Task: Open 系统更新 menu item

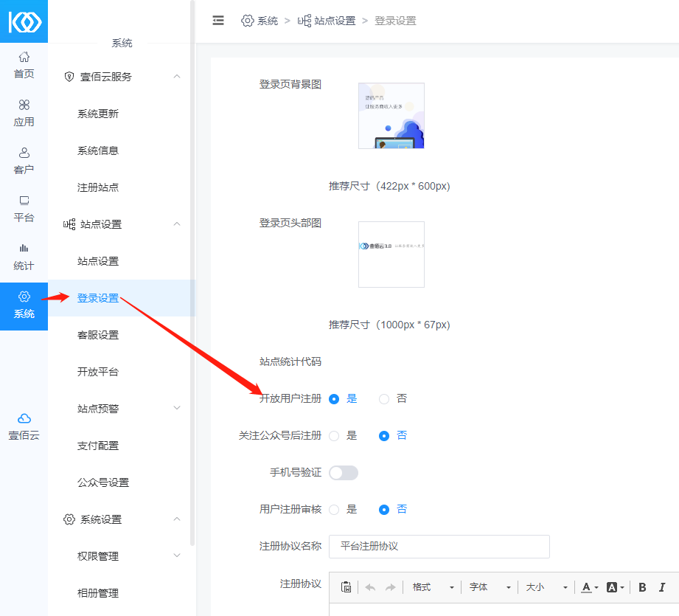Action: [98, 114]
